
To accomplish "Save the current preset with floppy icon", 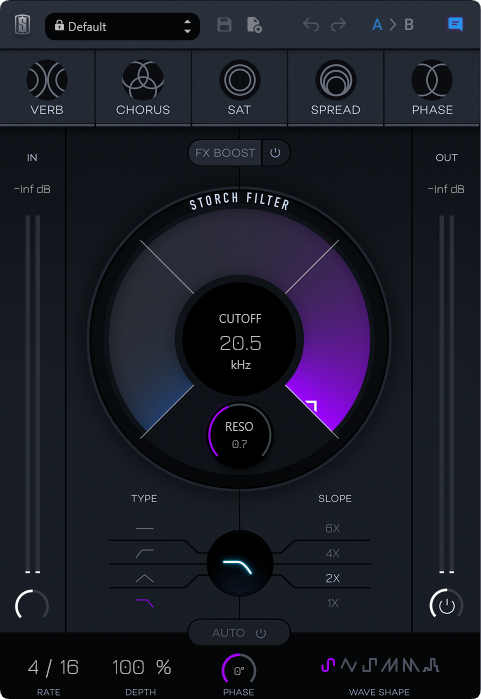I will [224, 25].
